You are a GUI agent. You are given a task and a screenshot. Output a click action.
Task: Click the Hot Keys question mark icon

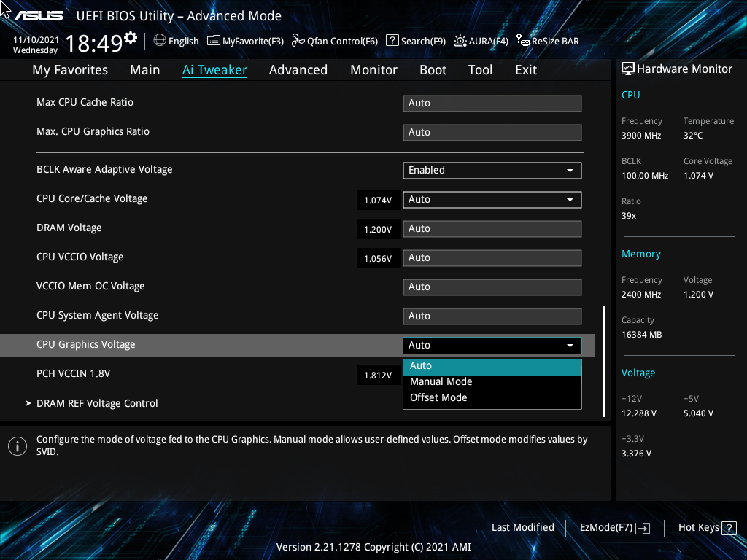(729, 528)
